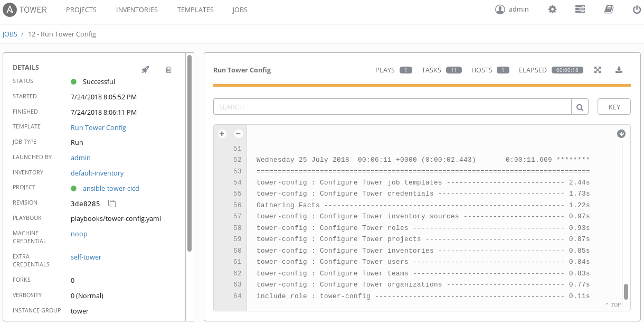Jump to bottom of output arrow

[x=621, y=134]
